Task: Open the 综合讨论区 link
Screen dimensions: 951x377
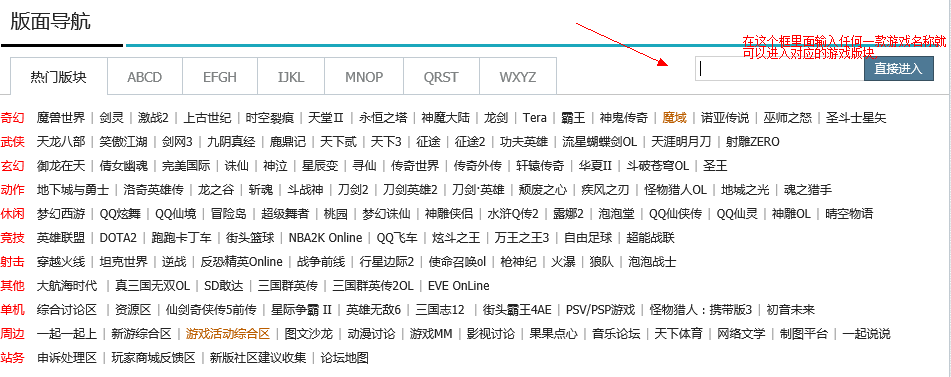Action: (67, 310)
